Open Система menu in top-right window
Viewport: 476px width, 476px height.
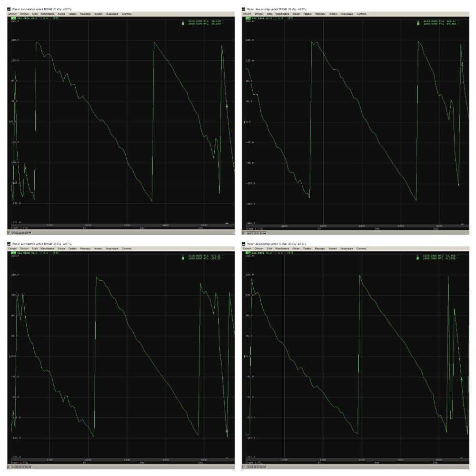click(361, 14)
